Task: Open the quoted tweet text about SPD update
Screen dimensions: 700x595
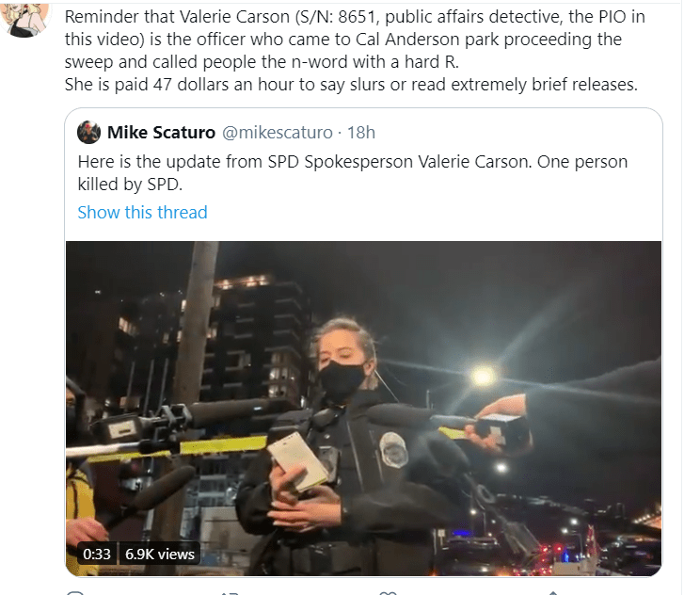Action: pos(353,172)
